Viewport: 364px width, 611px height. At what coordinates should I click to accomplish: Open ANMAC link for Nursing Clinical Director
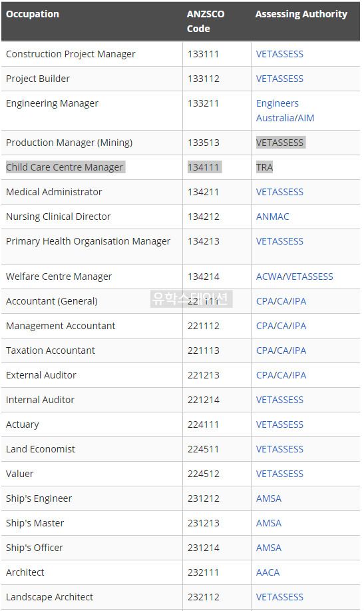(273, 217)
